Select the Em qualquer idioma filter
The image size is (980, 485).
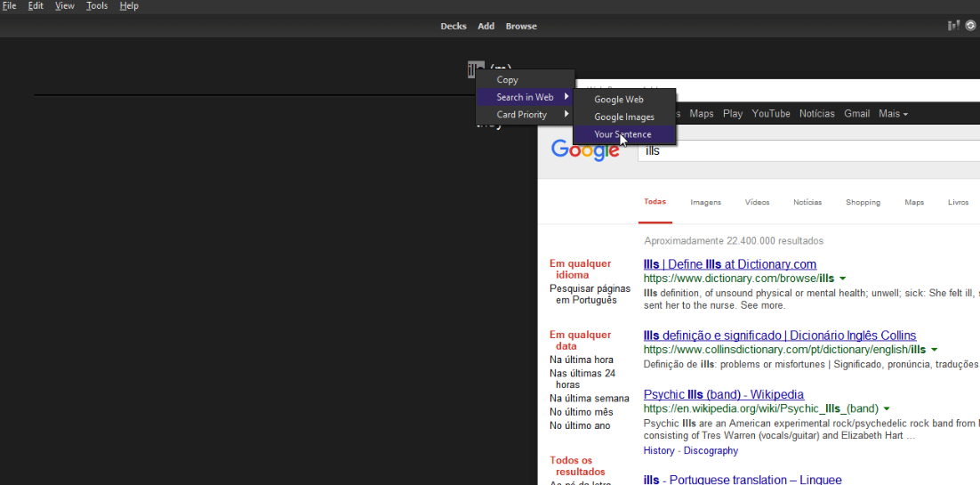pos(581,269)
